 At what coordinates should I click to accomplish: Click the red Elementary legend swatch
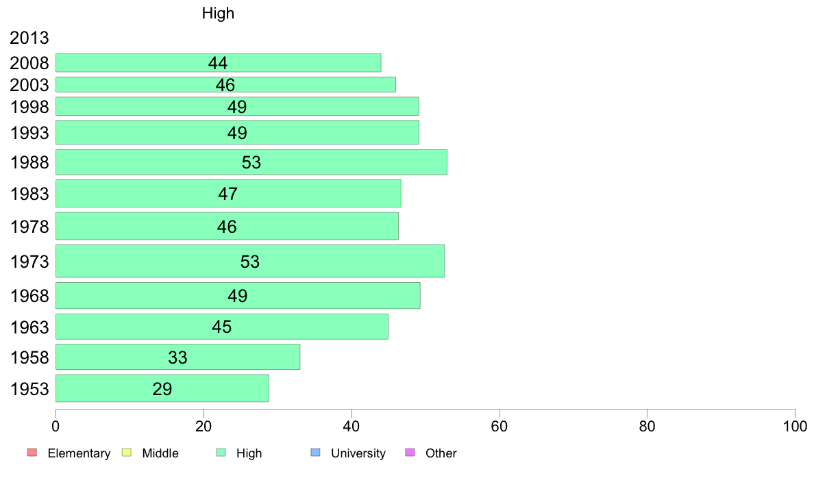pyautogui.click(x=32, y=453)
